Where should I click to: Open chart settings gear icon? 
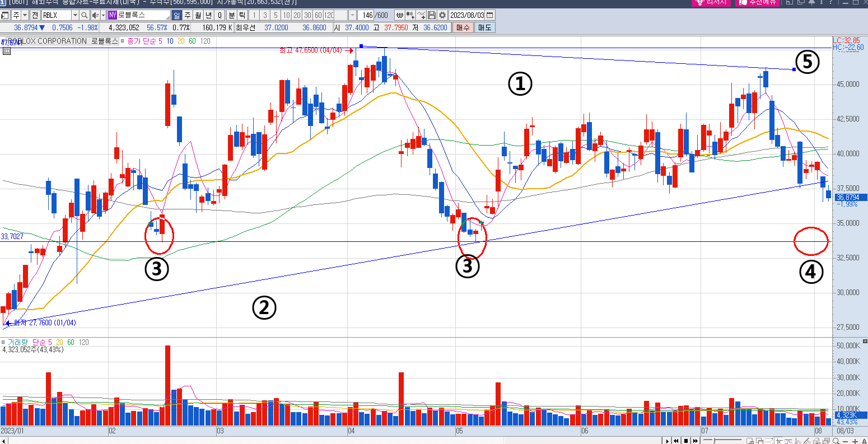442,15
